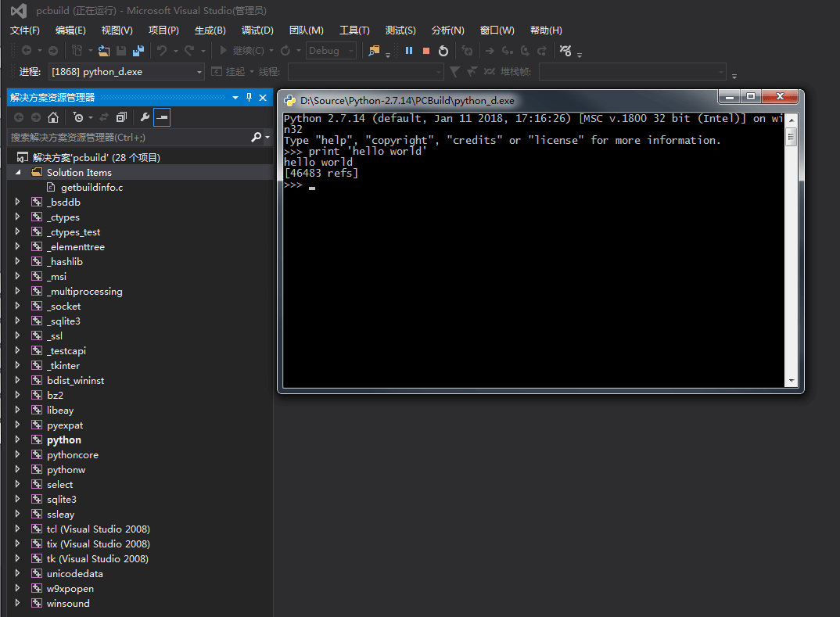The height and width of the screenshot is (617, 840).
Task: Open the 生成(B) menu
Action: point(210,30)
